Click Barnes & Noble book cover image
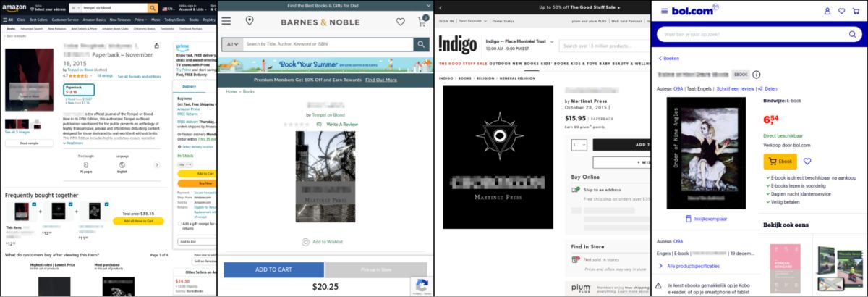The width and height of the screenshot is (868, 297). click(x=325, y=176)
